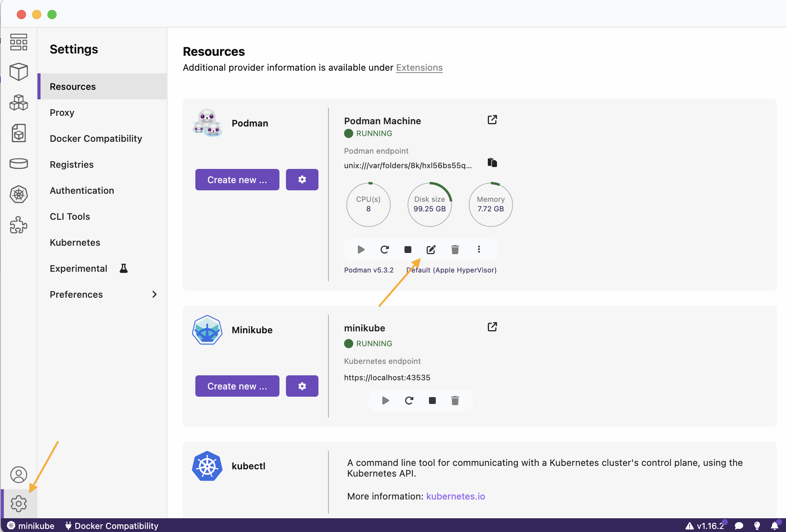786x532 pixels.
Task: Stop the minikube cluster
Action: pyautogui.click(x=432, y=401)
